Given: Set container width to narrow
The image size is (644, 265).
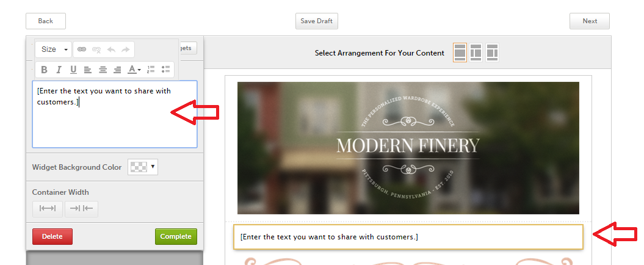Looking at the screenshot, I should click(x=81, y=209).
